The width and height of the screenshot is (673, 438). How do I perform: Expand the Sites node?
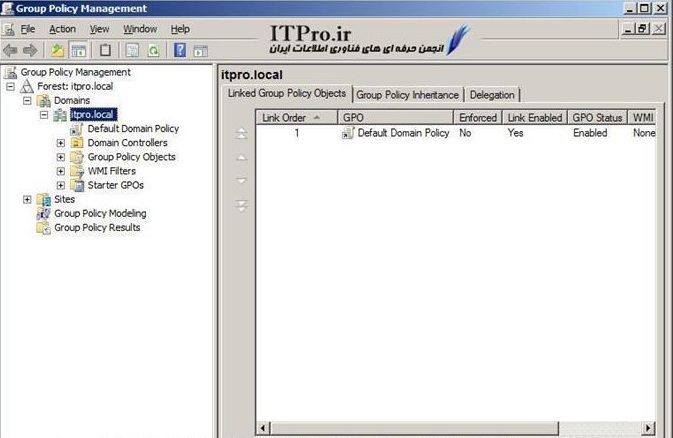click(x=27, y=199)
